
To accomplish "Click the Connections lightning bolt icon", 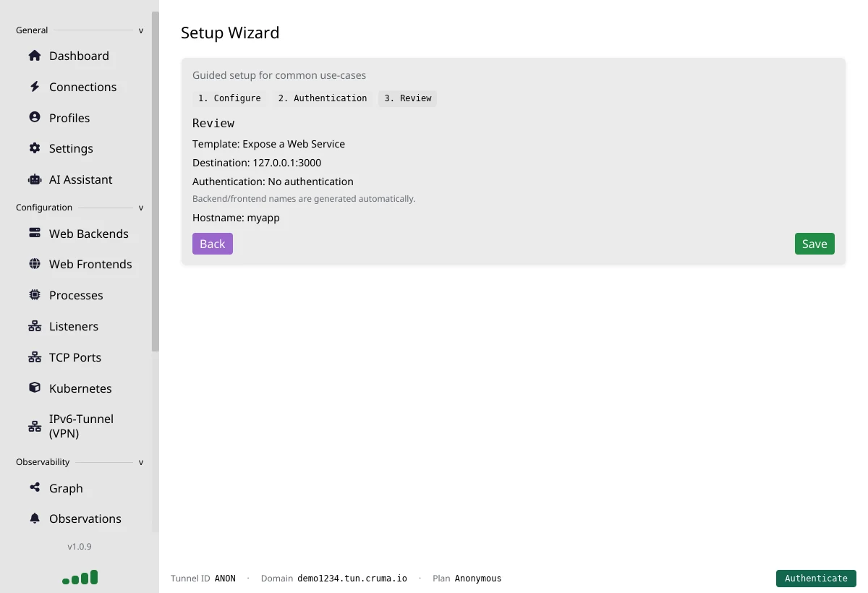I will coord(35,87).
